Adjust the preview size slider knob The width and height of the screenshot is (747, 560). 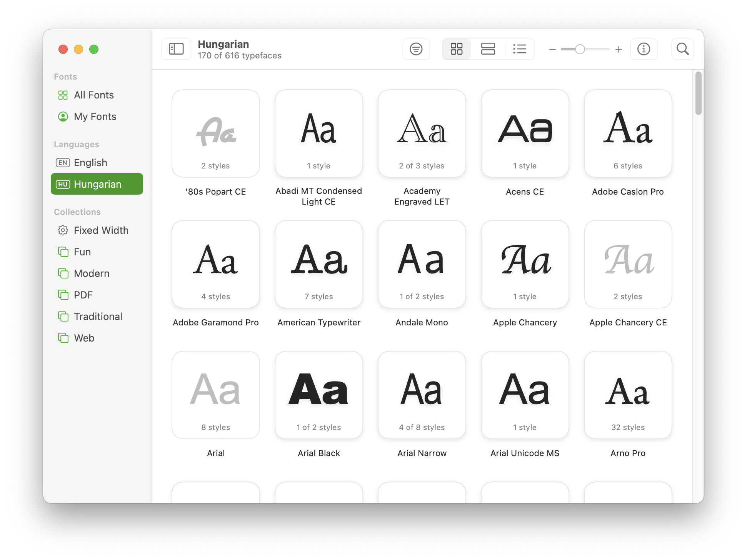(580, 49)
